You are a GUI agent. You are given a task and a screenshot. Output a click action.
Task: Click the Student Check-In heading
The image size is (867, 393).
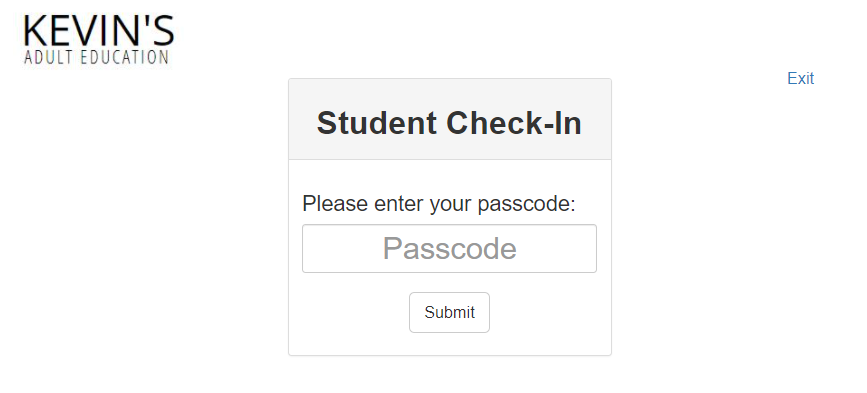coord(449,123)
